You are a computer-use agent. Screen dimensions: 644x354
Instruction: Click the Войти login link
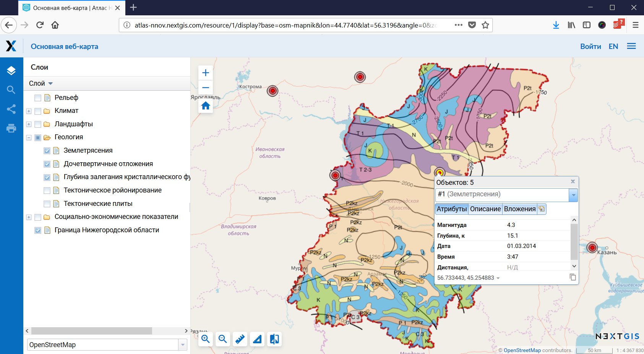point(590,46)
